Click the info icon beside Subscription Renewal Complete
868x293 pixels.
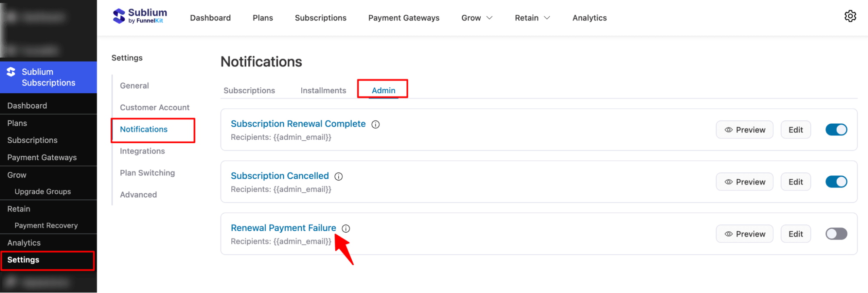[375, 124]
